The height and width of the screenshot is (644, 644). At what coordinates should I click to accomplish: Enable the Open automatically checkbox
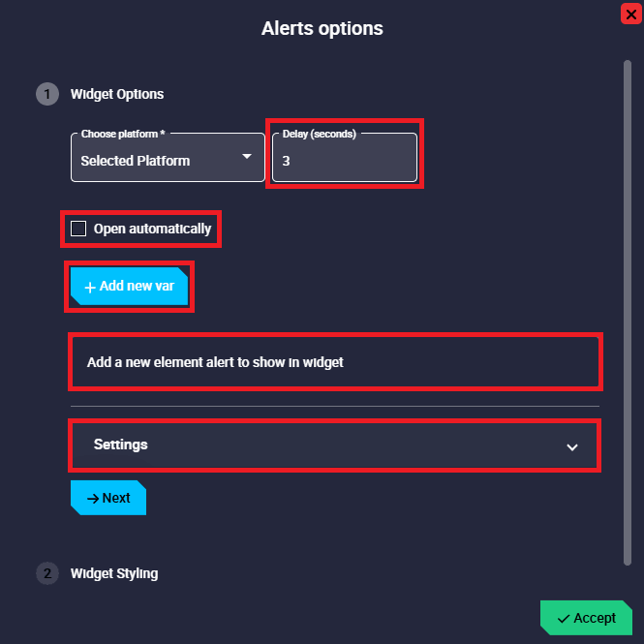click(x=78, y=229)
